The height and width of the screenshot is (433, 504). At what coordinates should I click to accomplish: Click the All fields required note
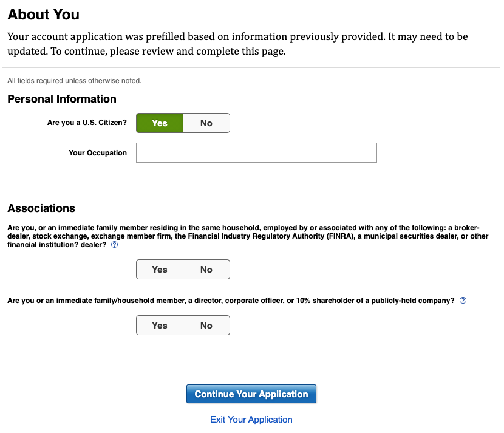tap(74, 80)
